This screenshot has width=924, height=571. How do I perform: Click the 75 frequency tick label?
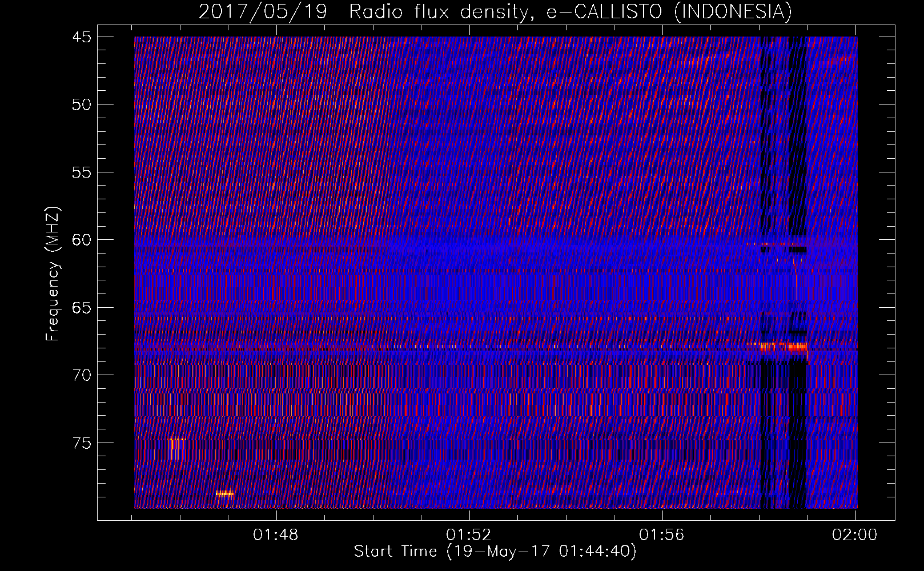[82, 443]
